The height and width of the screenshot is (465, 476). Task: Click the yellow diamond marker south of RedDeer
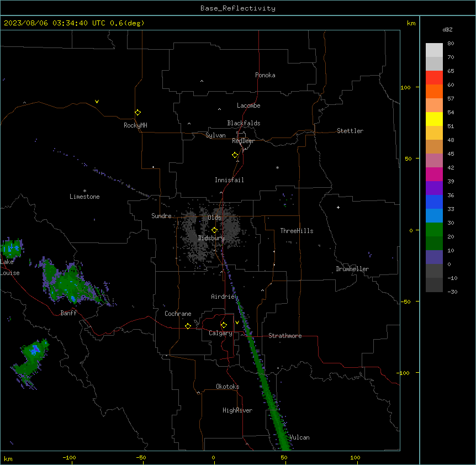(x=235, y=155)
